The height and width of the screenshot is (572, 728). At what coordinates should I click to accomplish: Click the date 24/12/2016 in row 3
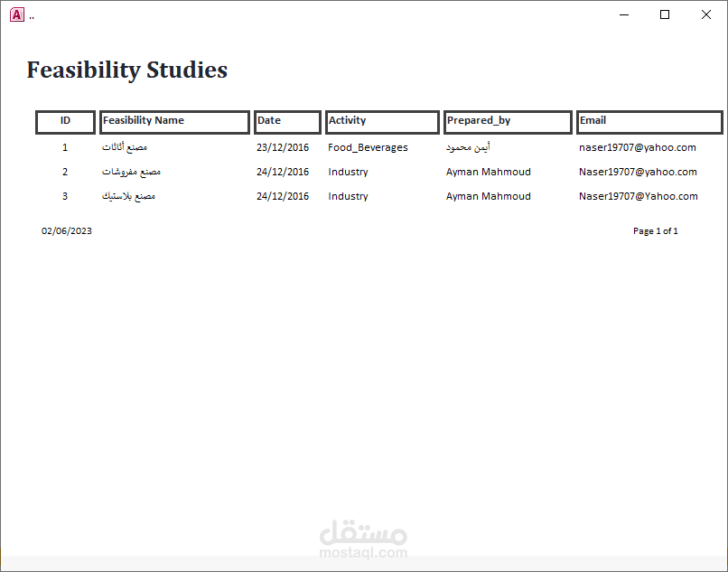coord(283,196)
